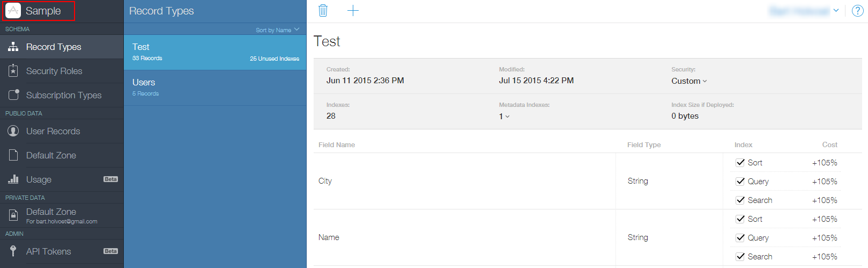Open the account name menu at top right
Viewport: 868px width, 268px height.
(x=803, y=11)
